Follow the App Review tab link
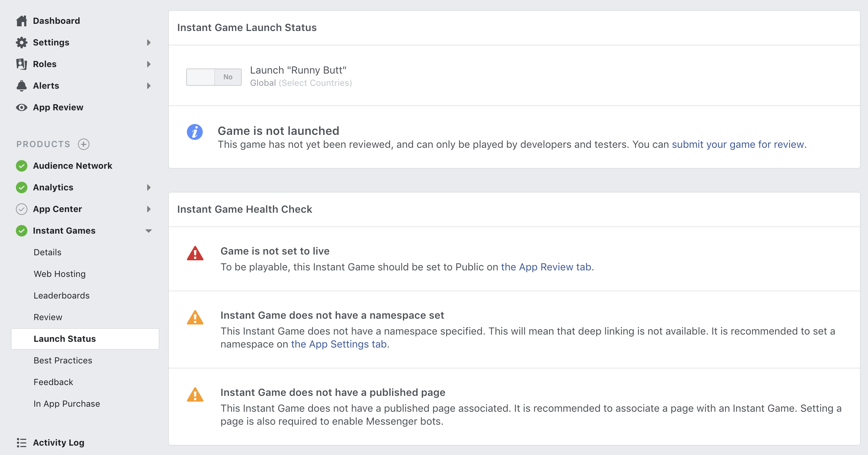The width and height of the screenshot is (868, 455). tap(546, 267)
